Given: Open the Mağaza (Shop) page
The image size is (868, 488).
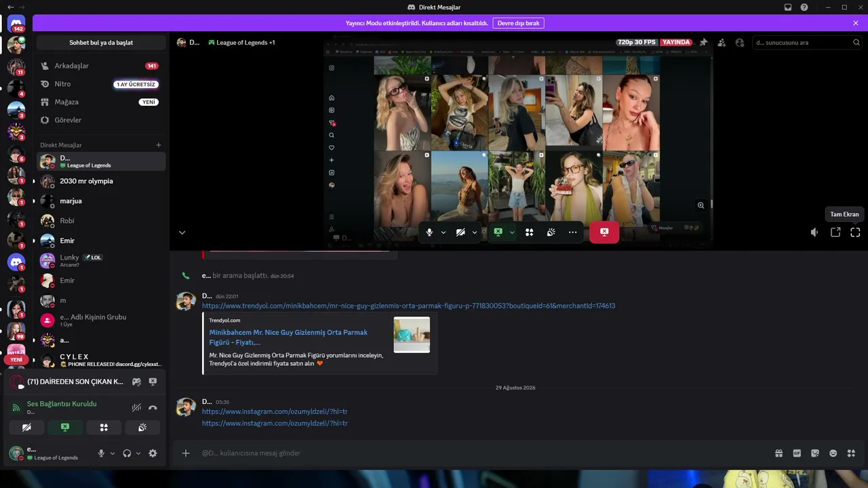Looking at the screenshot, I should [x=101, y=102].
